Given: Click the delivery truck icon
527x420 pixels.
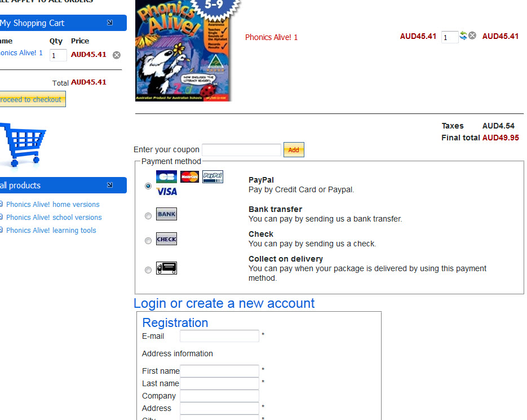Looking at the screenshot, I should [166, 268].
